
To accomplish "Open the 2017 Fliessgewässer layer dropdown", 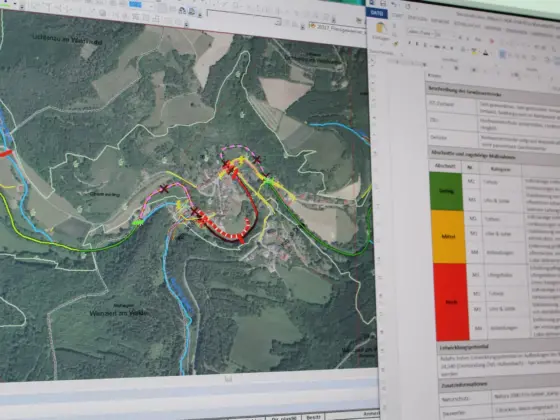I will (x=338, y=28).
